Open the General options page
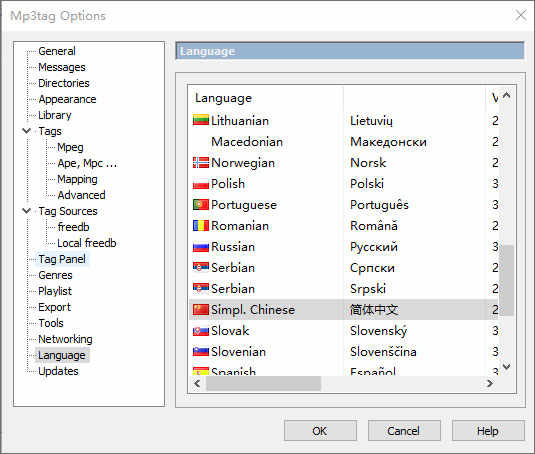Viewport: 535px width, 454px height. (x=57, y=51)
